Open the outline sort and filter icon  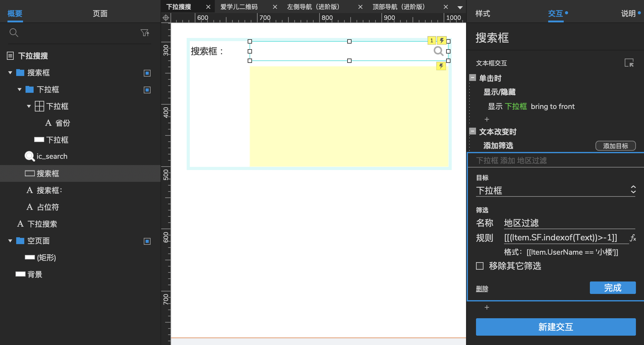145,32
